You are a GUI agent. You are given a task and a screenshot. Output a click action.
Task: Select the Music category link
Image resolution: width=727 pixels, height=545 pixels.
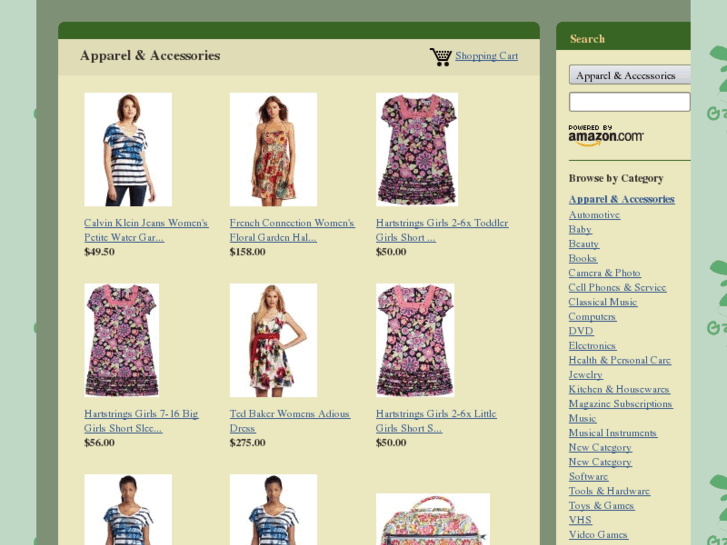click(582, 418)
